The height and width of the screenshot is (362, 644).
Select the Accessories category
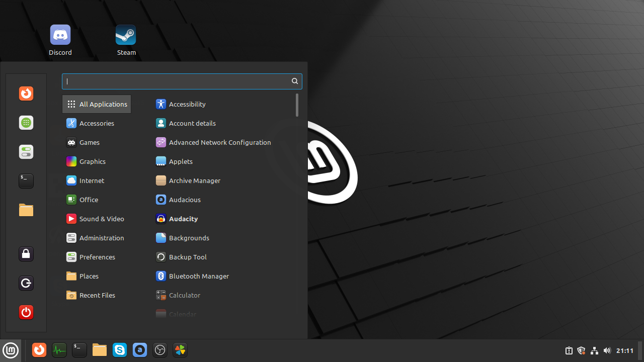97,123
